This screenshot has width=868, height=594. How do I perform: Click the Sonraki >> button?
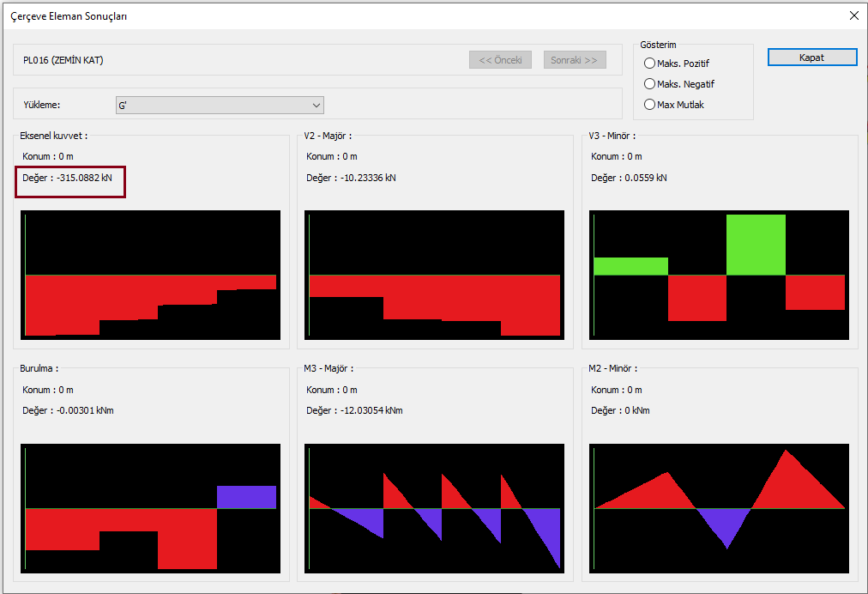pos(575,60)
